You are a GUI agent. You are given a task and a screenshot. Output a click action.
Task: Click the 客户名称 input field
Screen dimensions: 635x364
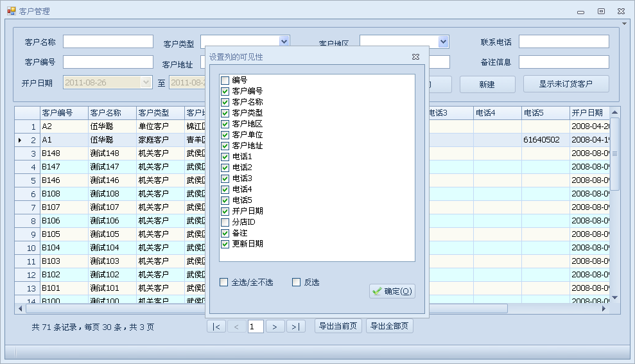click(108, 42)
